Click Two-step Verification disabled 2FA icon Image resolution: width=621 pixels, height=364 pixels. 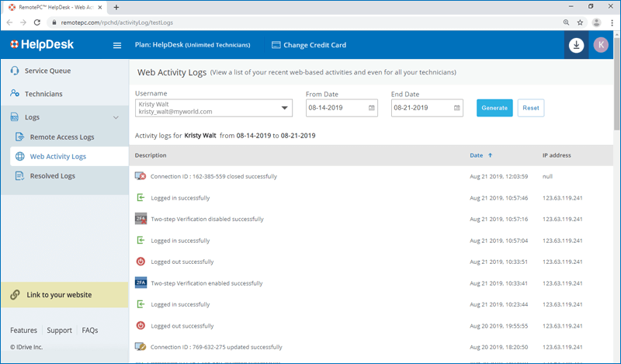click(x=141, y=219)
